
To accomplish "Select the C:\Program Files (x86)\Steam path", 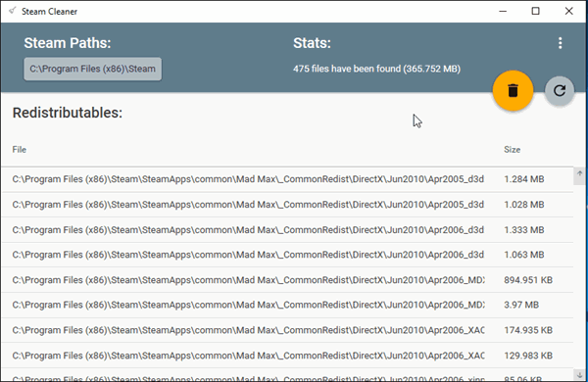I will tap(93, 69).
